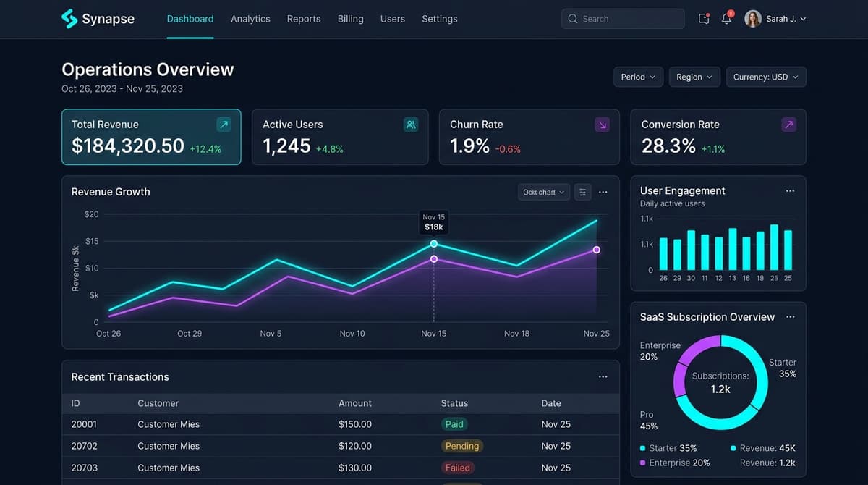Open the Reports tab

pos(304,19)
